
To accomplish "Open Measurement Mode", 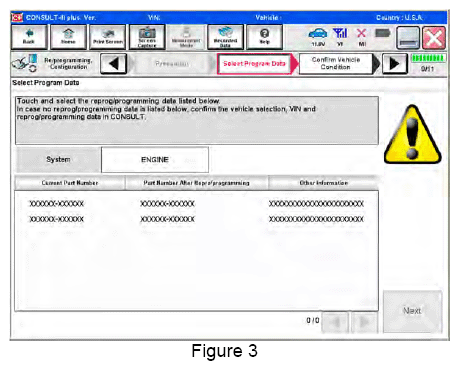I will [x=186, y=37].
